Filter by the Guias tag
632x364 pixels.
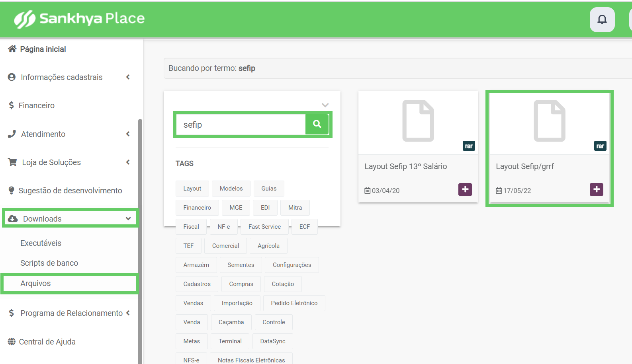269,189
